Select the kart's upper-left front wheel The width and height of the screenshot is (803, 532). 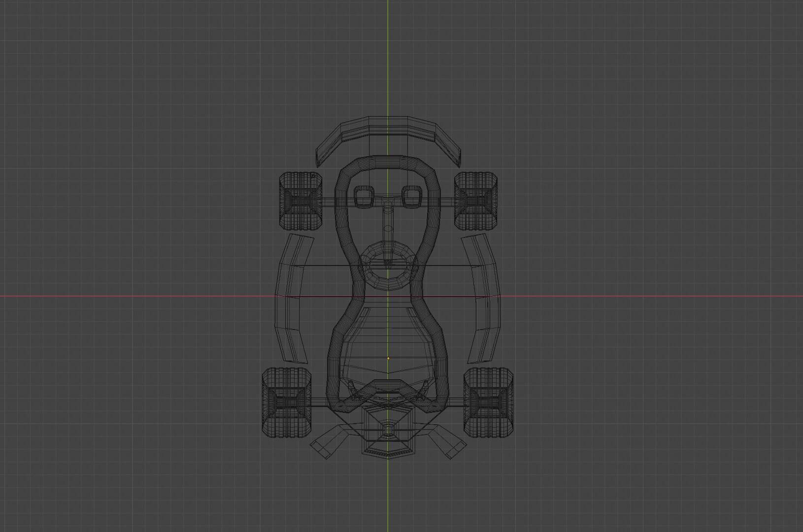point(301,200)
